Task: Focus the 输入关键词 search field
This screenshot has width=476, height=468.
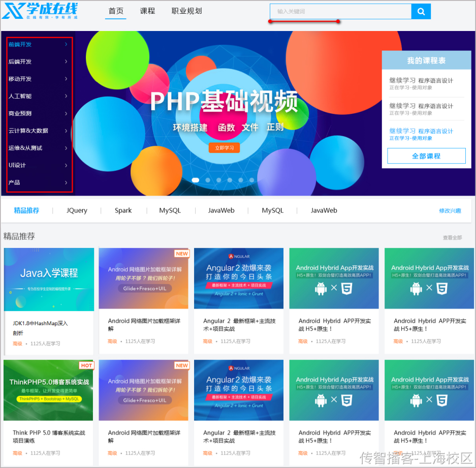Action: point(340,12)
